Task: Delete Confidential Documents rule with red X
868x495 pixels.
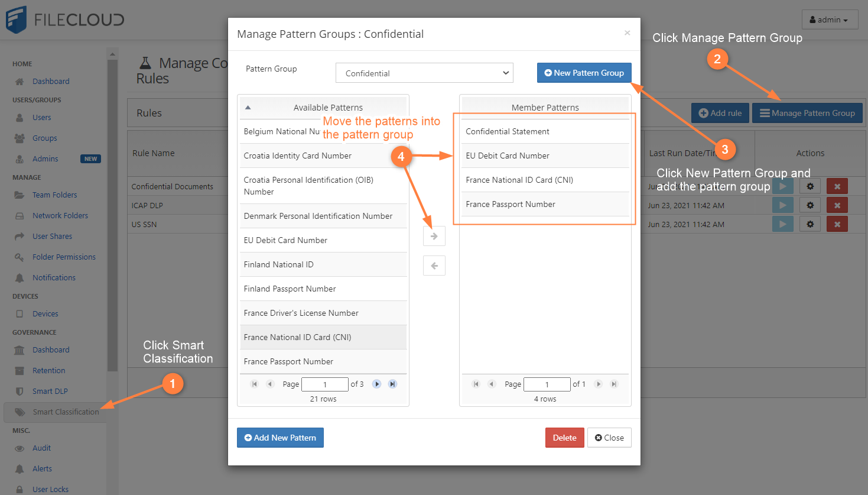Action: (837, 186)
